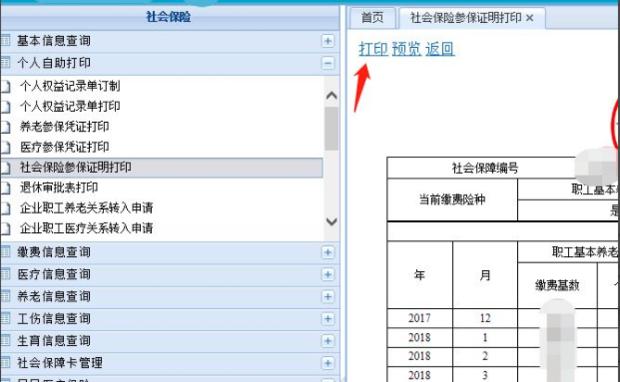
Task: Click the 医疗信息查询 section icon
Action: 5,274
